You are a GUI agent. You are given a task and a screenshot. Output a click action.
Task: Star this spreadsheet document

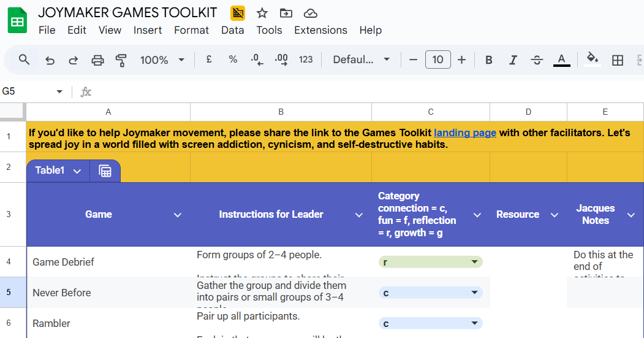tap(262, 13)
